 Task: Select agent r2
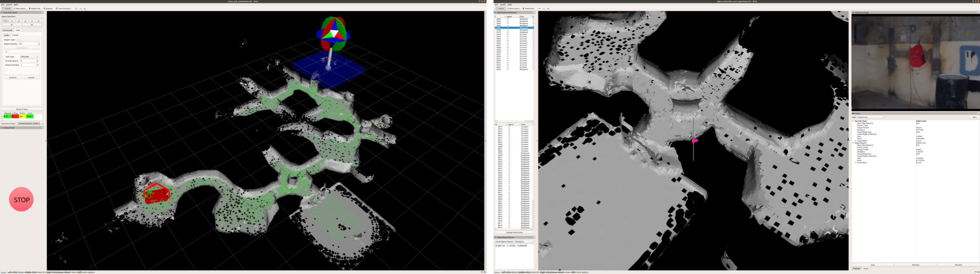click(12, 21)
